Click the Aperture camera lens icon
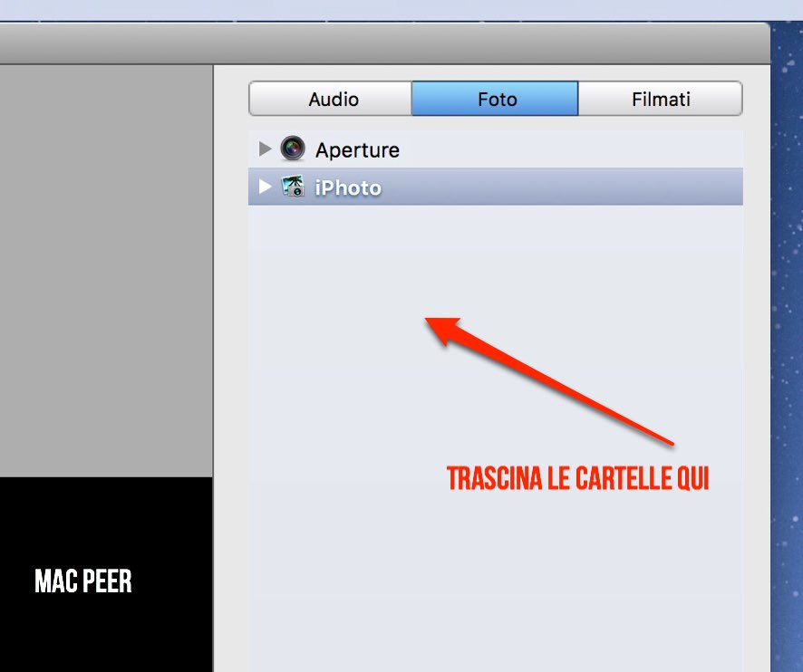This screenshot has height=672, width=803. tap(293, 149)
